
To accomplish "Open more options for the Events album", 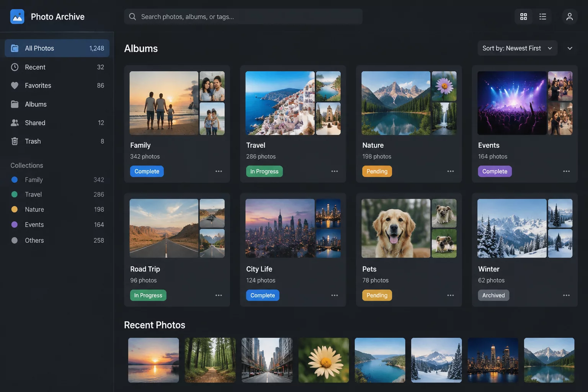I will [566, 171].
